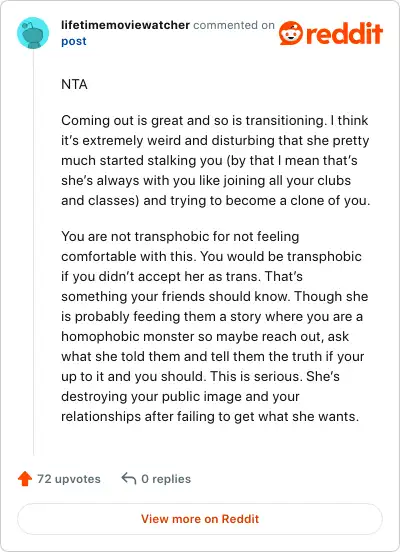400x552 pixels.
Task: Click the "reddit" wordmark text
Action: click(x=344, y=33)
